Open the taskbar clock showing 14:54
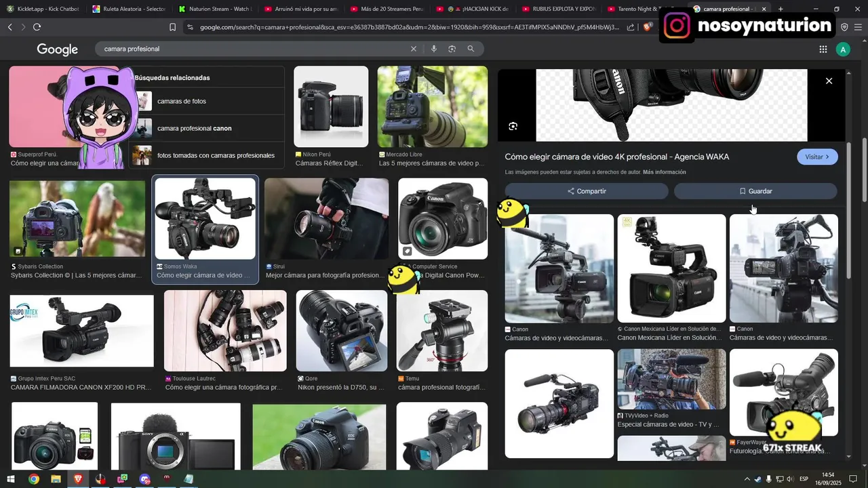Image resolution: width=868 pixels, height=488 pixels. [828, 479]
